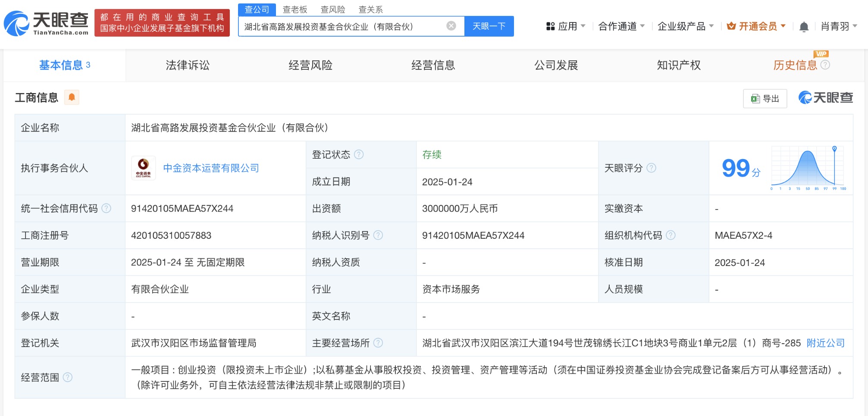Viewport: 868px width, 416px height.
Task: Click the help icon next to 统一社会信用代码
Action: click(106, 208)
